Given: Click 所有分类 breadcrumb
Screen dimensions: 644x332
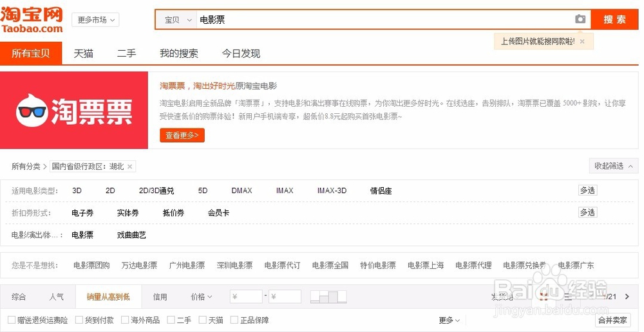Looking at the screenshot, I should point(26,166).
